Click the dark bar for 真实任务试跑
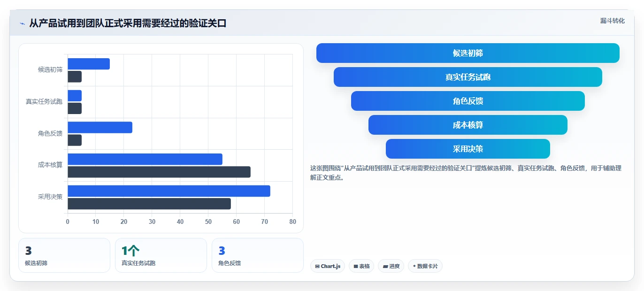Image resolution: width=644 pixels, height=291 pixels. [x=75, y=108]
